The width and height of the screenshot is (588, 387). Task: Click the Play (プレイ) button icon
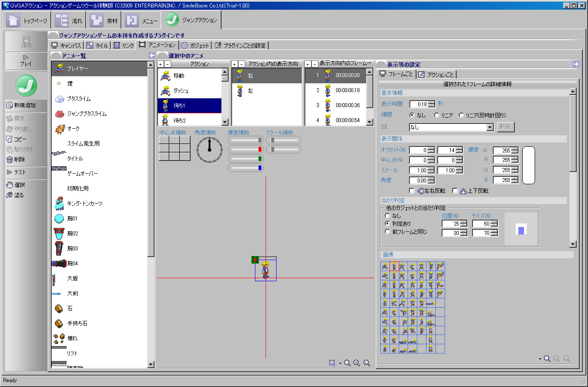click(x=26, y=57)
